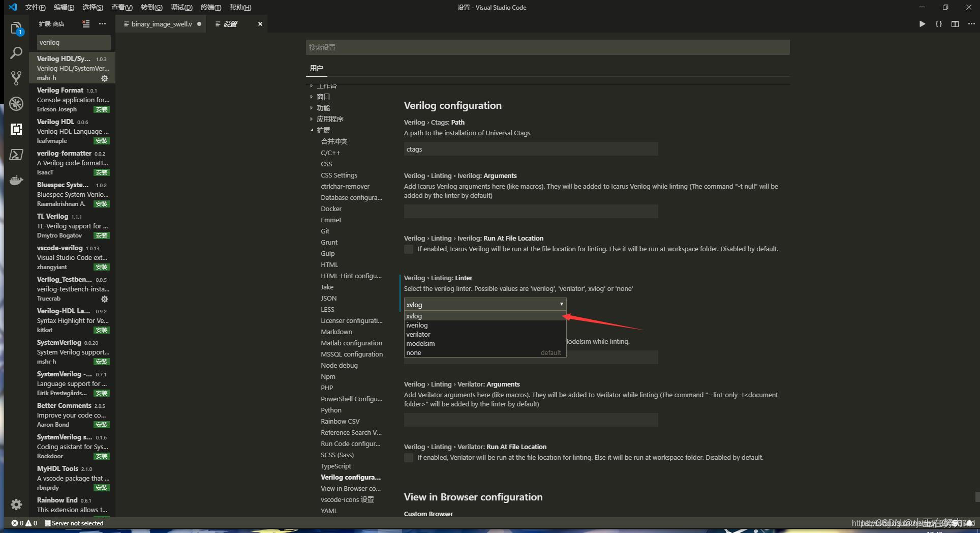The height and width of the screenshot is (533, 980).
Task: Click Server not selected in status bar
Action: [x=74, y=523]
